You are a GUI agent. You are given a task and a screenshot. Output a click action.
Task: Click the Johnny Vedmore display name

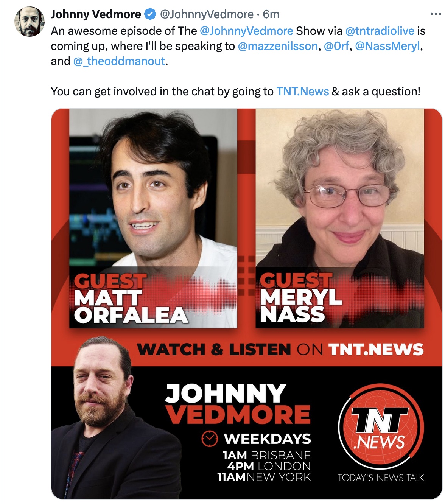(x=96, y=14)
